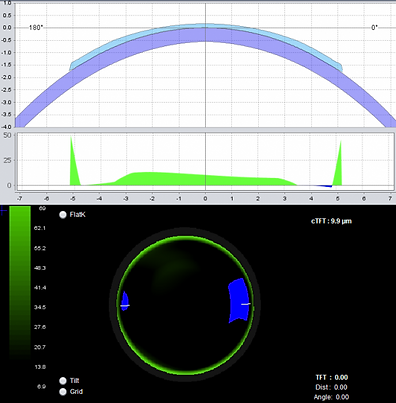Select the FlatK radio button
The width and height of the screenshot is (396, 403).
[x=63, y=215]
